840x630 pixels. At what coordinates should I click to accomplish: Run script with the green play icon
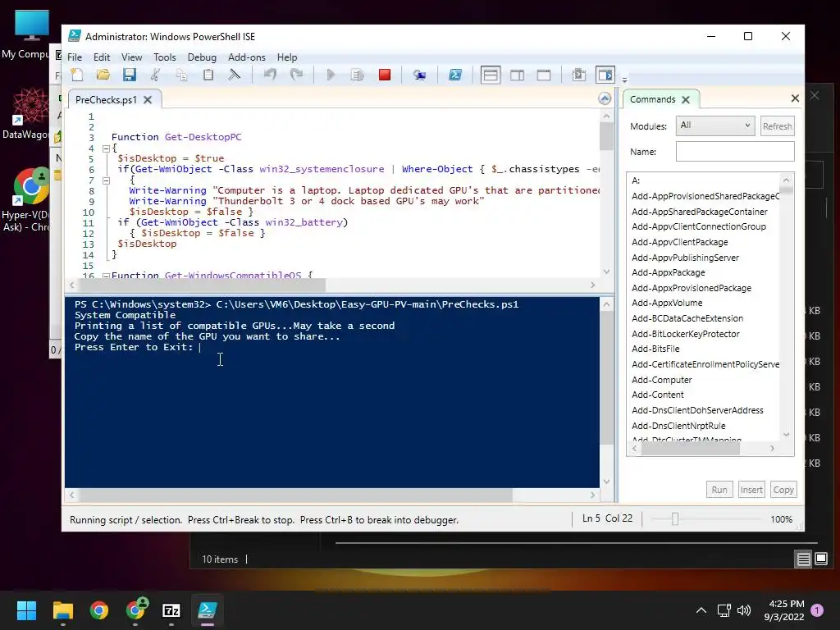[331, 75]
